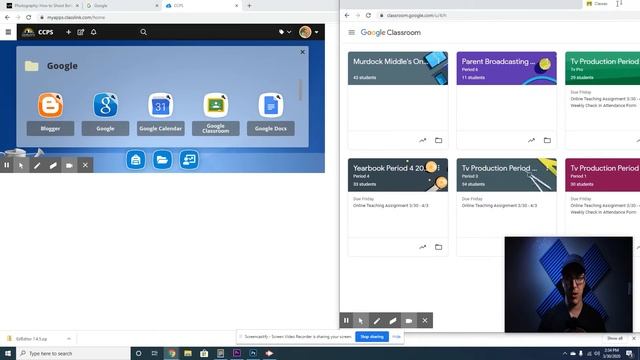640x360 pixels.
Task: Open the App Library dock icon
Action: coord(136,160)
